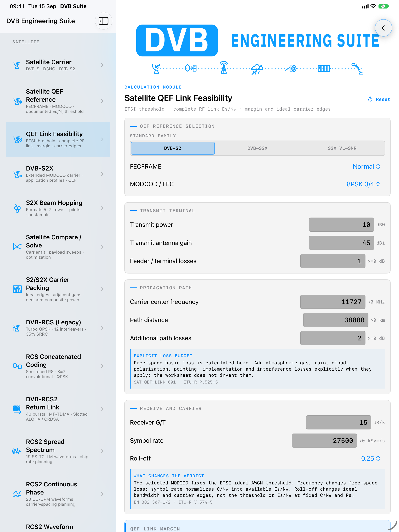Image resolution: width=399 pixels, height=532 pixels.
Task: Open the DVB-S2X sidebar module
Action: (x=58, y=174)
